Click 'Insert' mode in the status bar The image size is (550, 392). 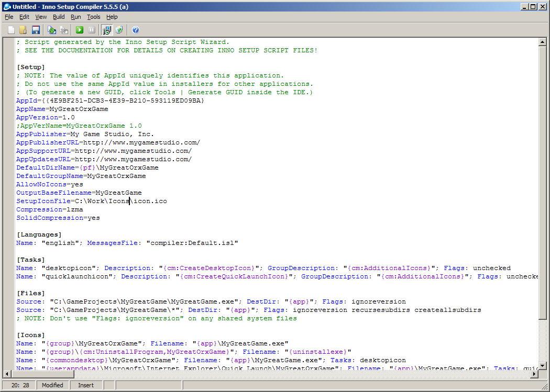86,385
